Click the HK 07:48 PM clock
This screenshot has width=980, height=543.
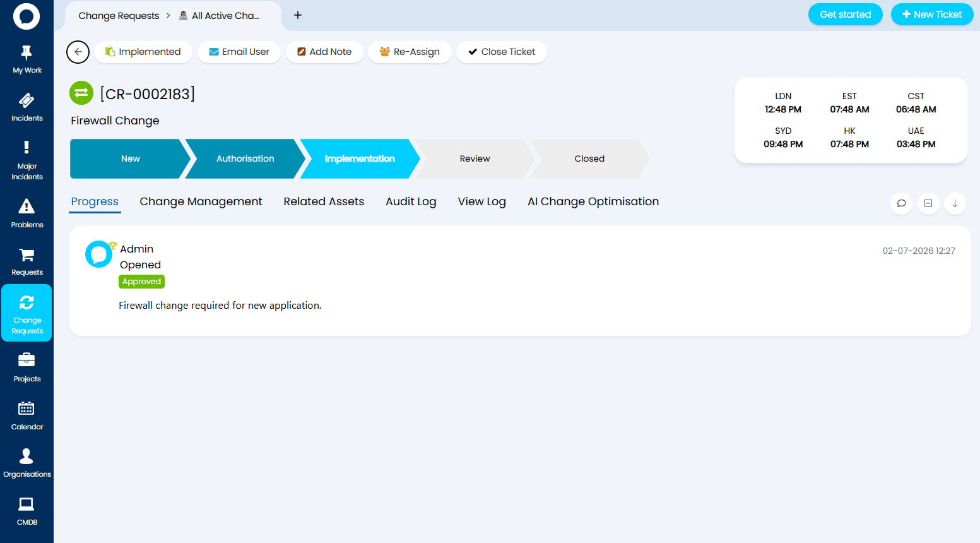coord(849,138)
